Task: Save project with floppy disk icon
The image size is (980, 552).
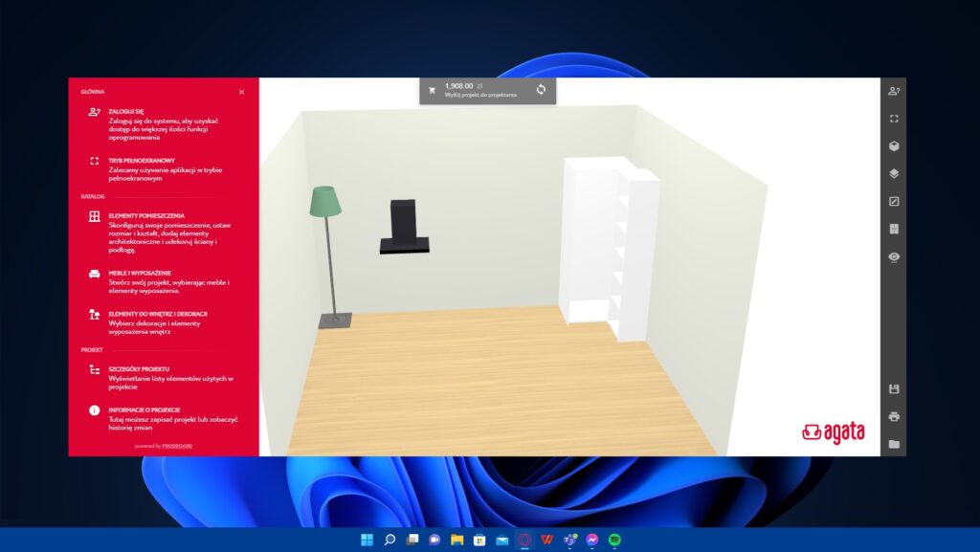Action: pyautogui.click(x=894, y=389)
